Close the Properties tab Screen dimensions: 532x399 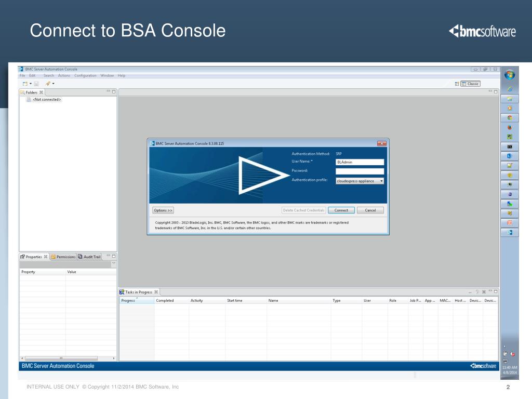[46, 257]
